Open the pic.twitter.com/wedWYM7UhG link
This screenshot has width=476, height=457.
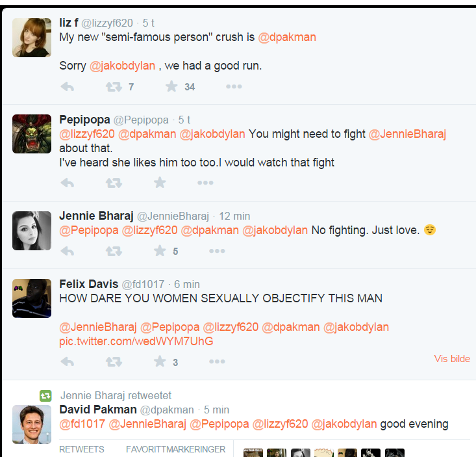[x=136, y=341]
